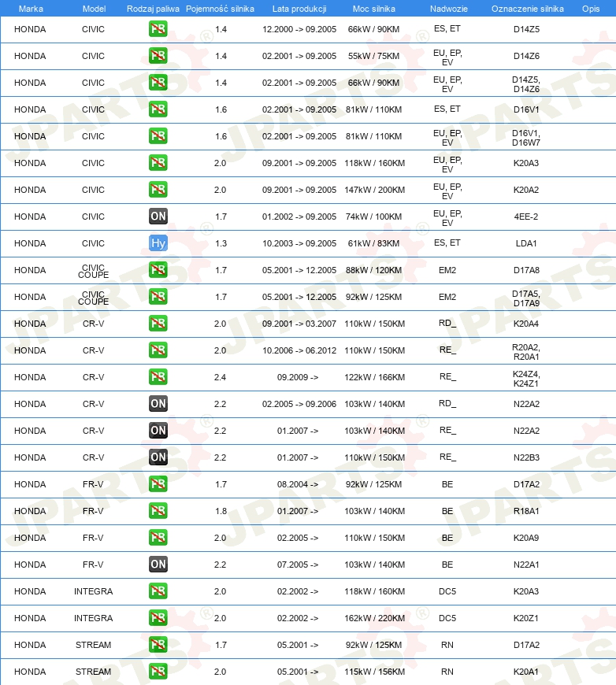
Task: Click the 74kW / 100KM power cell
Action: [374, 217]
